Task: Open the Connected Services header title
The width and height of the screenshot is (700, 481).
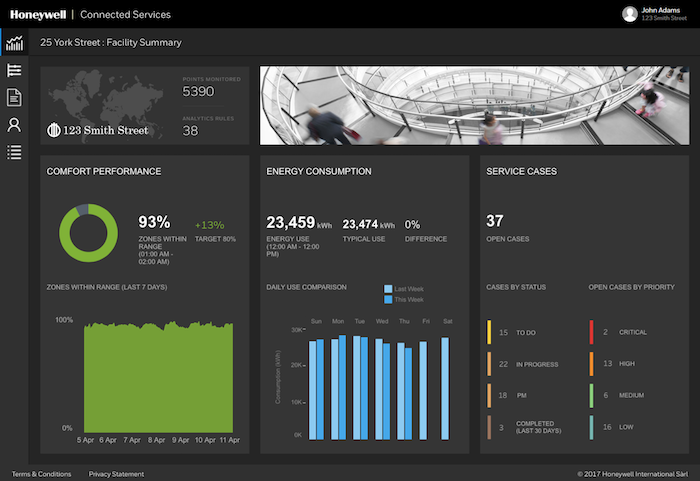Action: point(125,15)
